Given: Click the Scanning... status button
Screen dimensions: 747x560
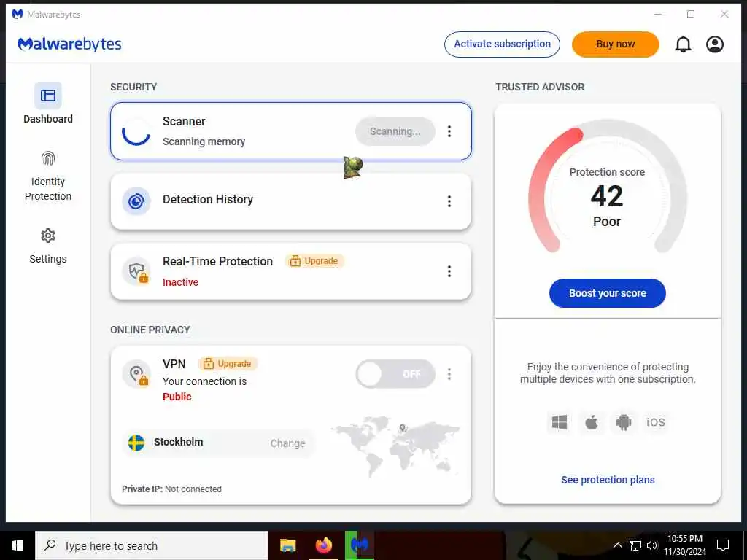Looking at the screenshot, I should 395,131.
